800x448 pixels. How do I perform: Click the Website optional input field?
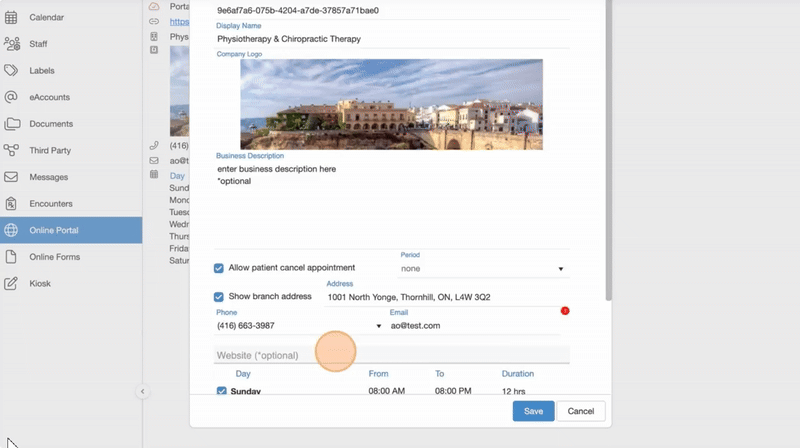click(x=392, y=355)
